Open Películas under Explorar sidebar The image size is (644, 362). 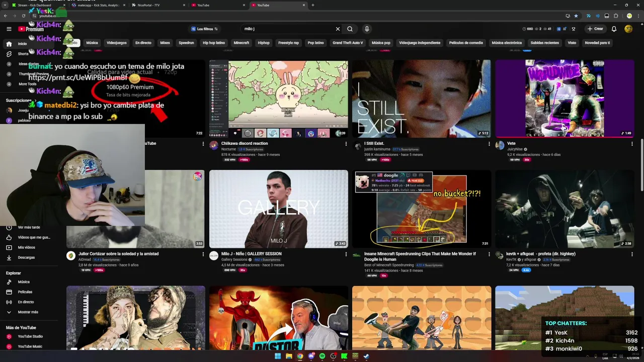coord(25,292)
